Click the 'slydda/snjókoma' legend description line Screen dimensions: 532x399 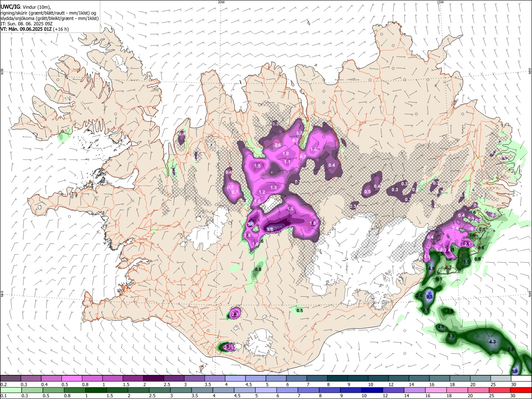(49, 18)
